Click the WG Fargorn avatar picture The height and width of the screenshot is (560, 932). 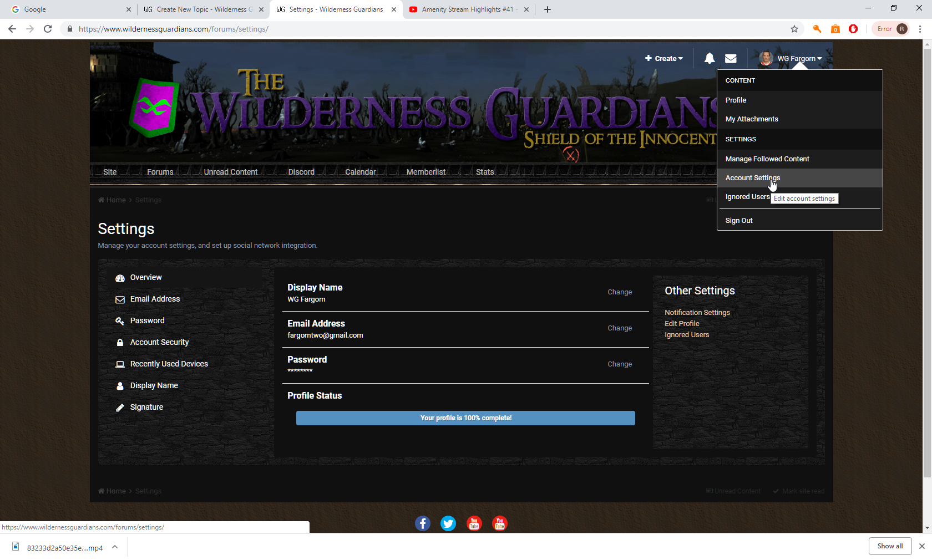766,58
